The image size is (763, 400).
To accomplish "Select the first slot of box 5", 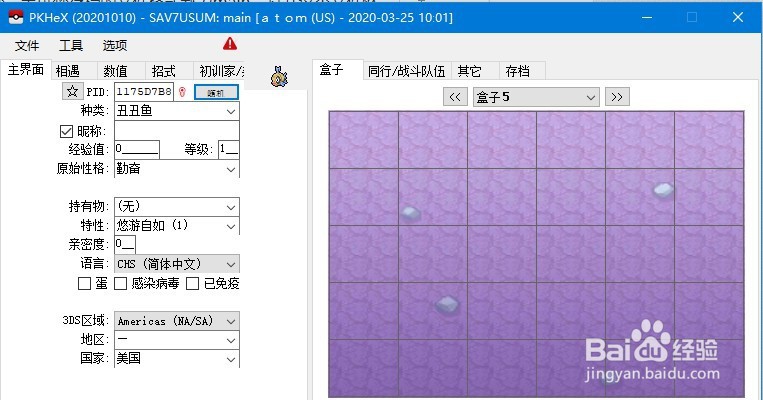I will coord(364,140).
